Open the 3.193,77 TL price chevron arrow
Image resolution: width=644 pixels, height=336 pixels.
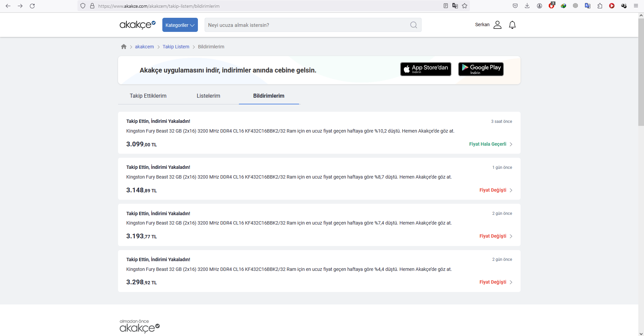511,236
